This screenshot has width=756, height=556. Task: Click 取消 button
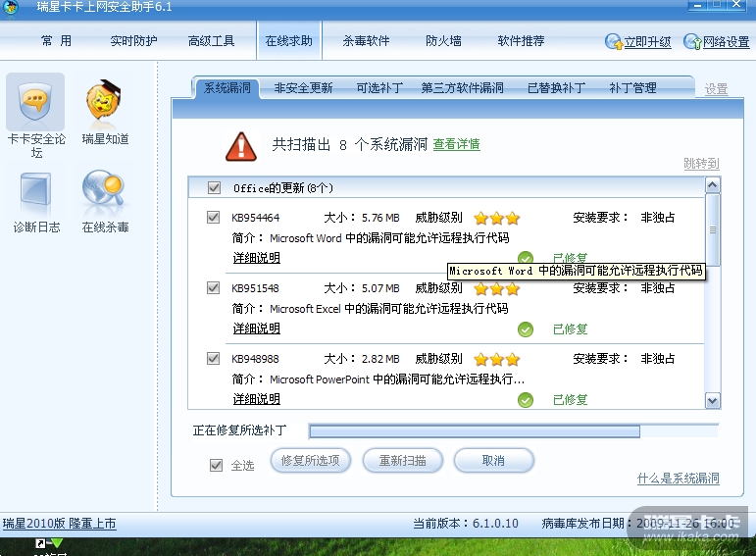(x=494, y=461)
